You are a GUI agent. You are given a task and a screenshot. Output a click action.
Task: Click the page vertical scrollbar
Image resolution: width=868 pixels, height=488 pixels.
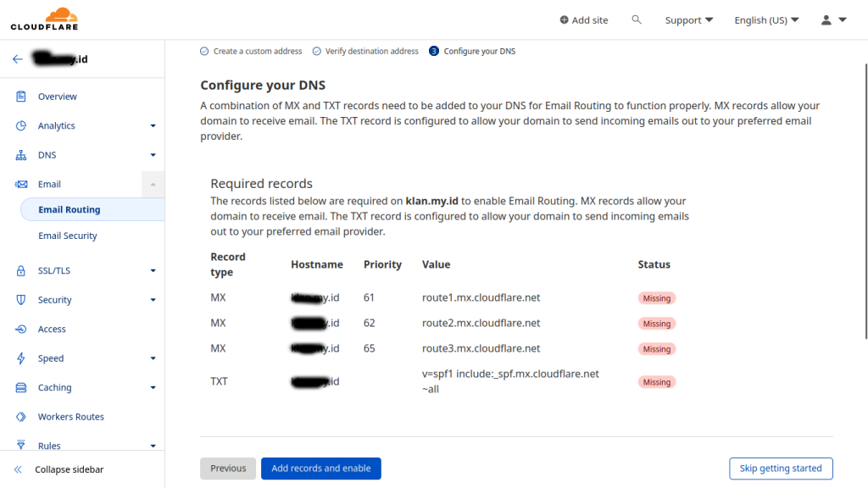pyautogui.click(x=865, y=201)
